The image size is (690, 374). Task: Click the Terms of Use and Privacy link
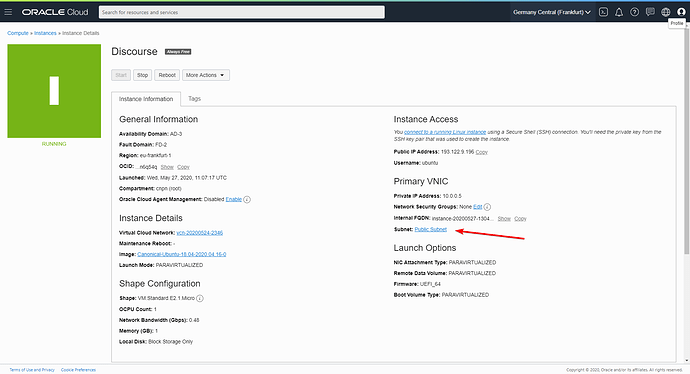point(32,370)
